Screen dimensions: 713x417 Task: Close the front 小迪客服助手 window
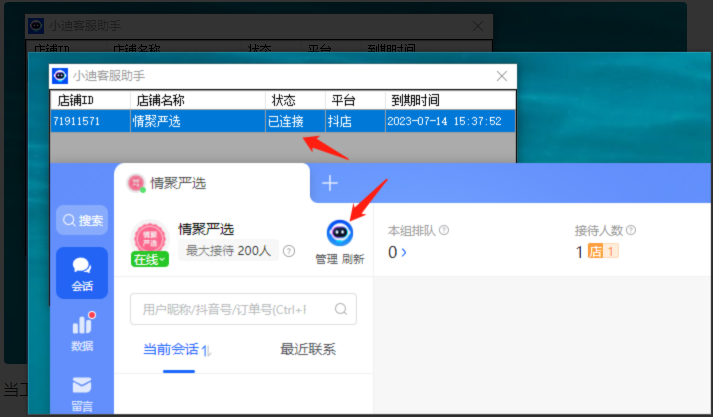point(502,76)
